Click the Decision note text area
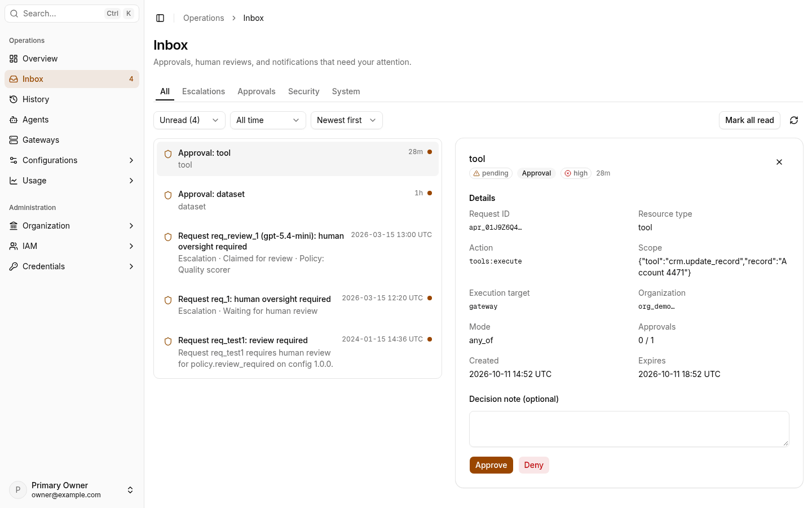Screen dimensions: 812x508 coord(629,429)
